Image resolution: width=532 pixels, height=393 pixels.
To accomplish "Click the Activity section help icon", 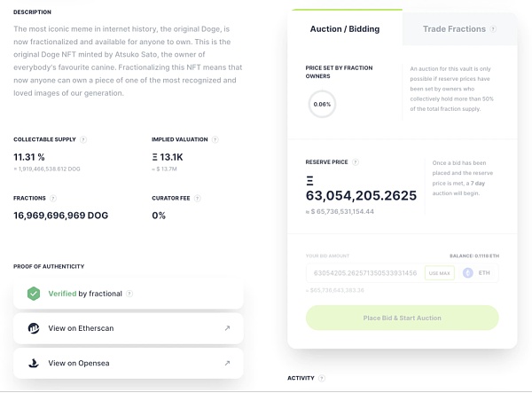I will pos(323,379).
